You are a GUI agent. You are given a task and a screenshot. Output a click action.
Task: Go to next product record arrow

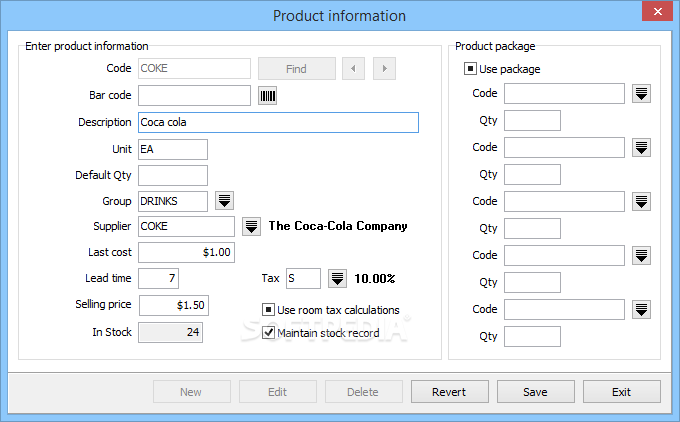click(384, 69)
